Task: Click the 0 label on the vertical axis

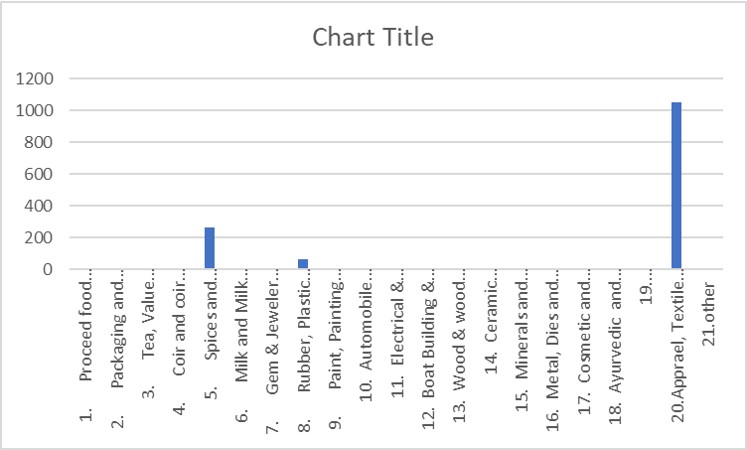Action: coord(48,270)
